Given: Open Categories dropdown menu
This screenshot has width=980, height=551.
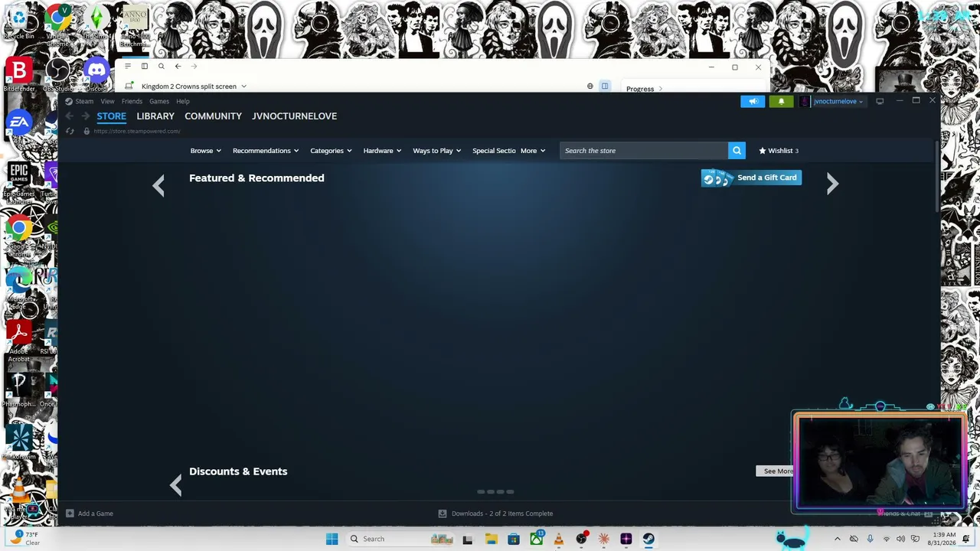Looking at the screenshot, I should click(x=331, y=151).
